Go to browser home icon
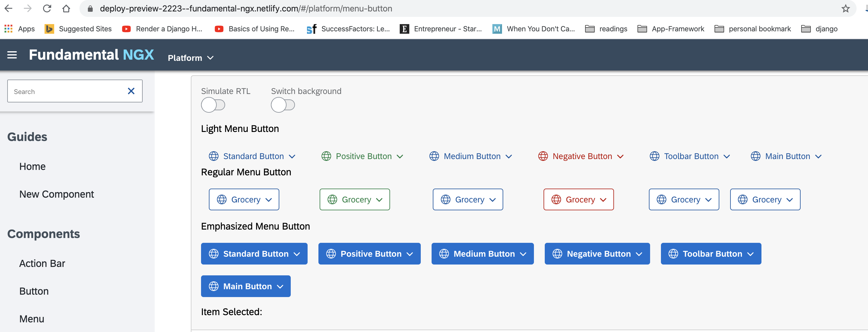The height and width of the screenshot is (332, 868). coord(66,8)
